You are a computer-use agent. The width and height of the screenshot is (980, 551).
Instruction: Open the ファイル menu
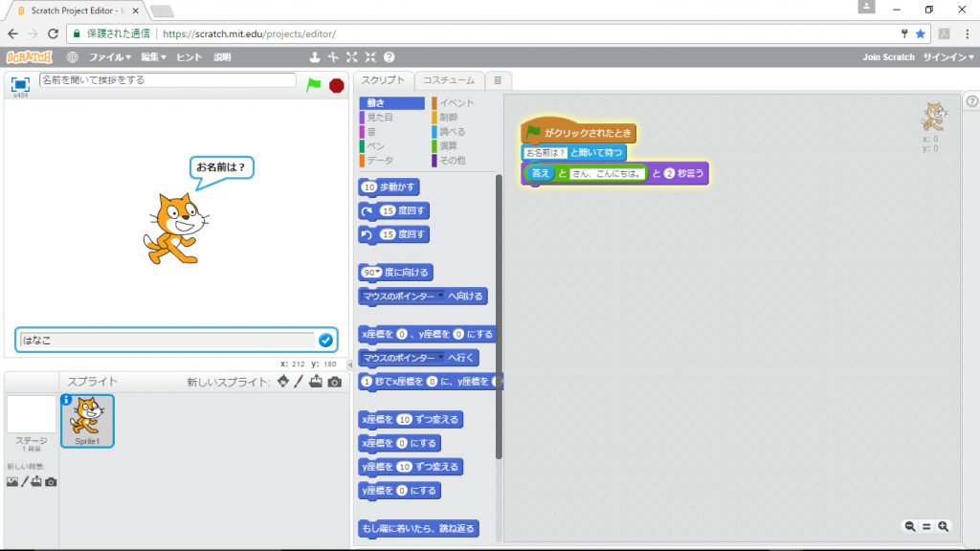tap(109, 56)
